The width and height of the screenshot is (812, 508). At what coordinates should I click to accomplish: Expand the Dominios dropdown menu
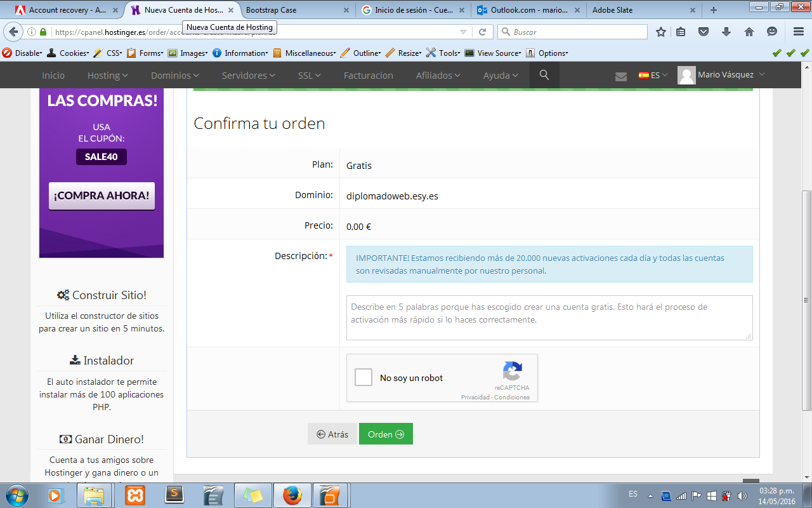click(174, 75)
